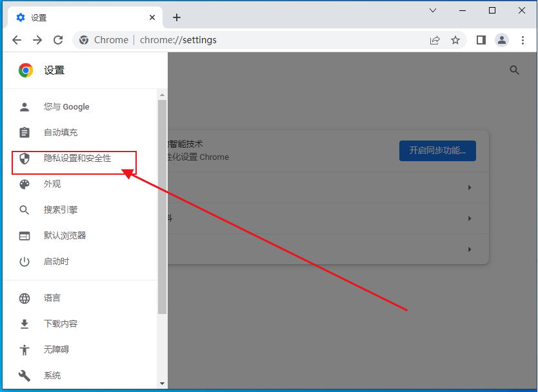This screenshot has width=538, height=392.
Task: Click the magnifier icon for 搜索引擎
Action: click(x=24, y=210)
